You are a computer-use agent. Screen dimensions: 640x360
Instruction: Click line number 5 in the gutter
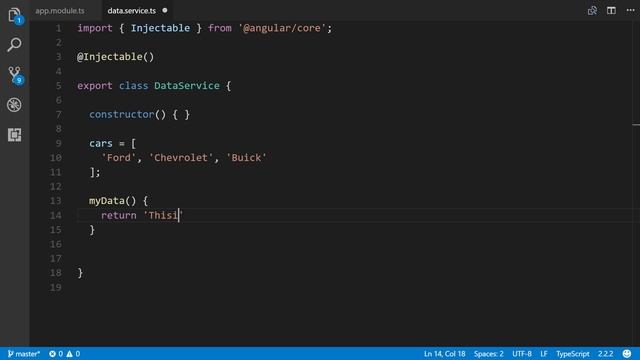pos(58,86)
